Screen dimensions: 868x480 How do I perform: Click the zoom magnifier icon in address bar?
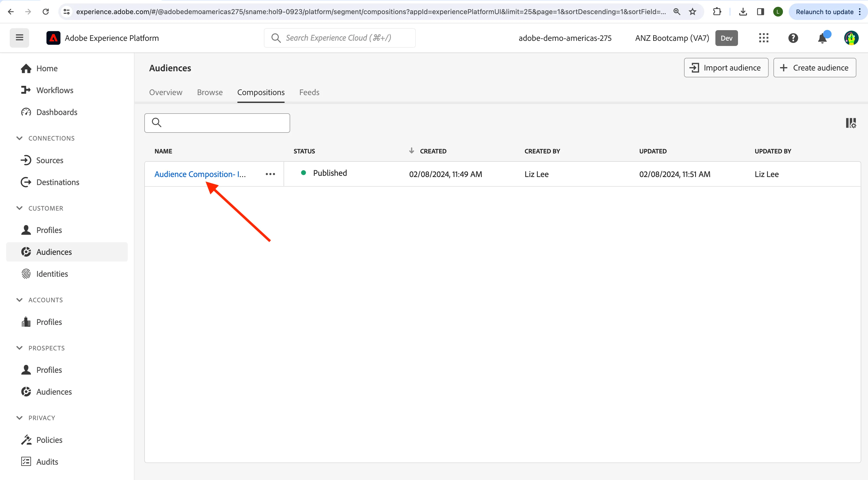coord(677,12)
